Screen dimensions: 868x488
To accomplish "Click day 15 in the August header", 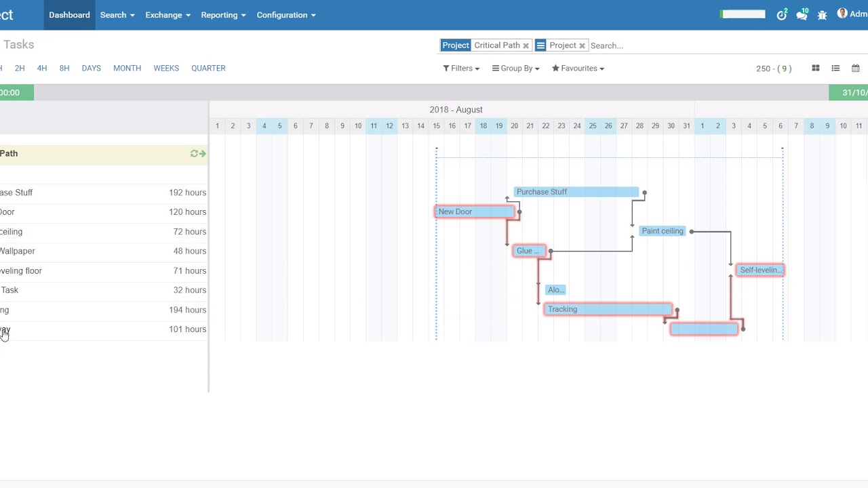I will 436,125.
